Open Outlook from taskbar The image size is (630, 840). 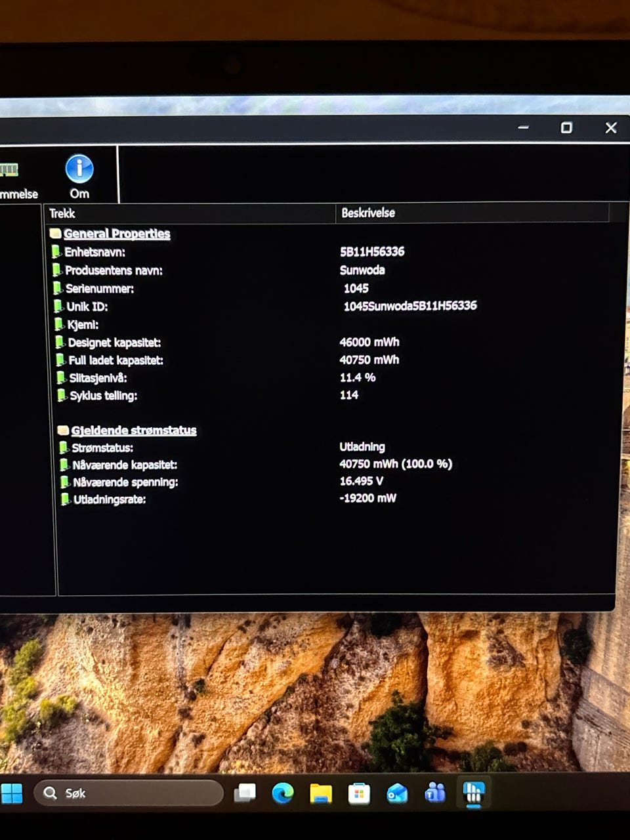tap(397, 793)
